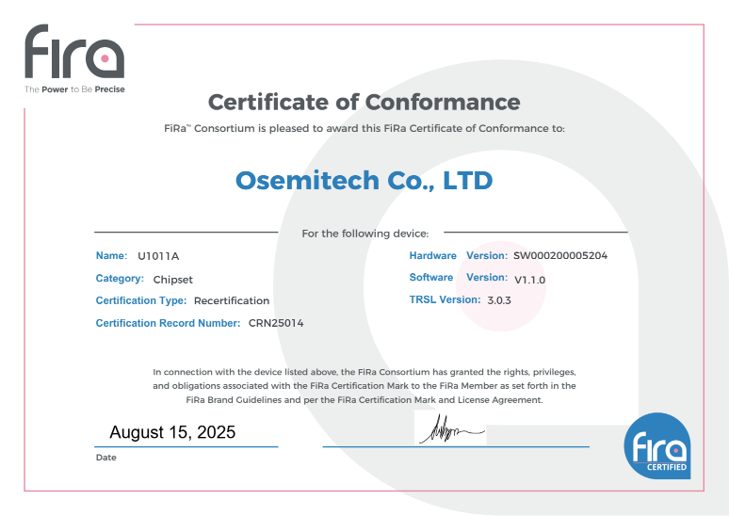Click the signature above the signature line

tap(451, 430)
